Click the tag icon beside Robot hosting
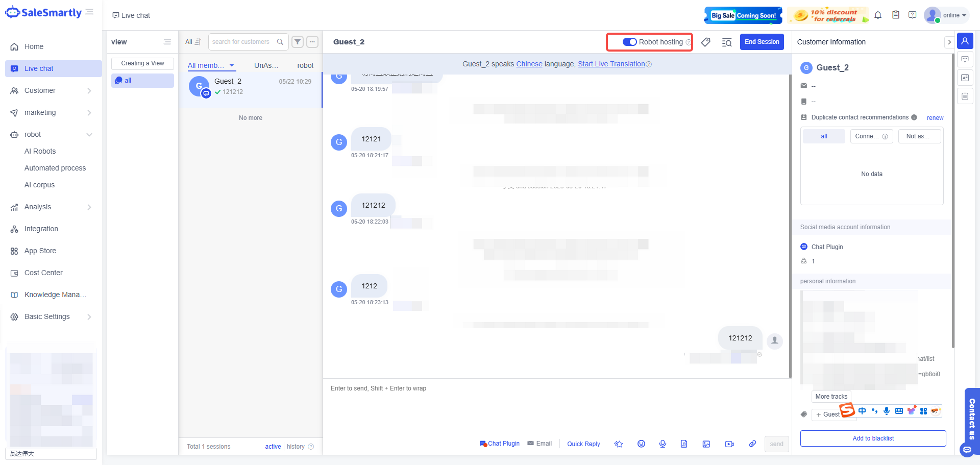Viewport: 980px width, 465px height. pyautogui.click(x=706, y=42)
